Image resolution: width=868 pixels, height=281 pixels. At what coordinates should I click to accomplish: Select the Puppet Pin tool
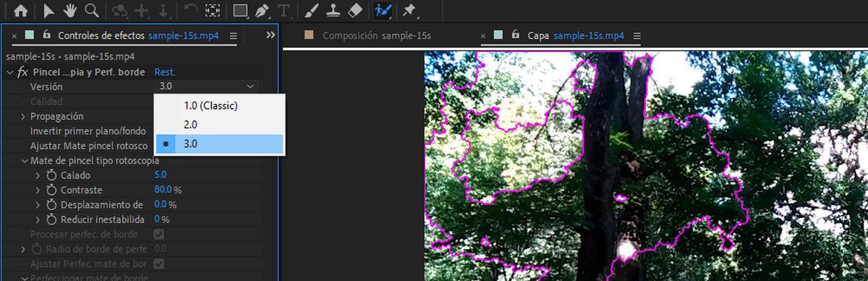(x=409, y=11)
